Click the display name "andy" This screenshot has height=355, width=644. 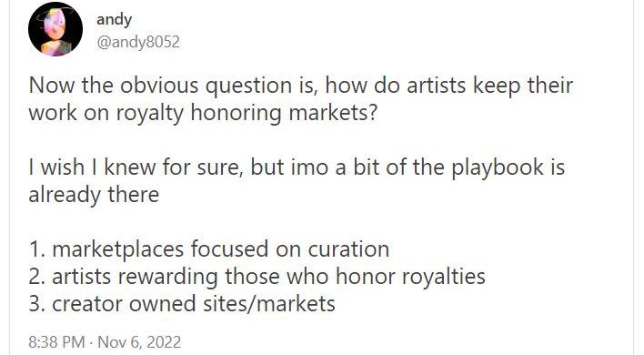(x=115, y=19)
